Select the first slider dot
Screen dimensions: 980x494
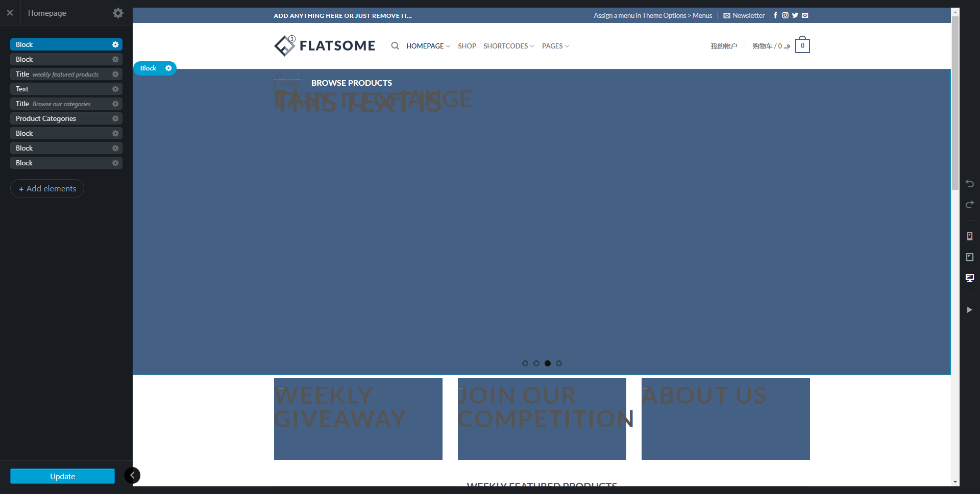(525, 363)
